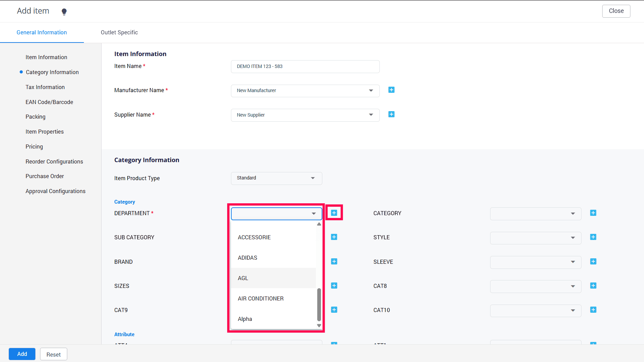644x362 pixels.
Task: Open the Item Product Type dropdown
Action: 276,178
